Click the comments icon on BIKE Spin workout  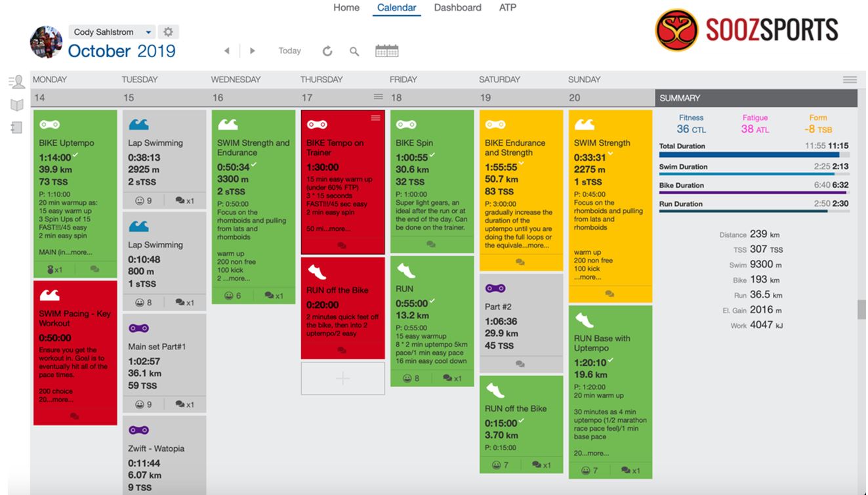tap(431, 244)
